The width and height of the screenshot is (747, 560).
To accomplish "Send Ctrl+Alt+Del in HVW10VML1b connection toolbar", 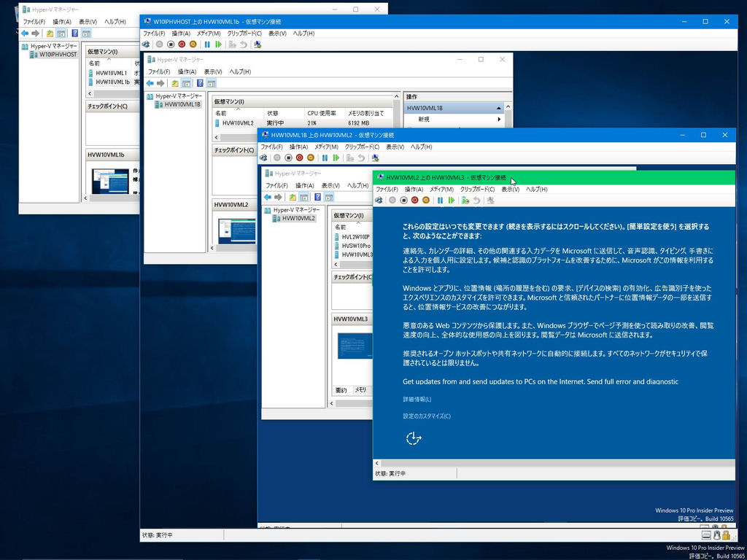I will pos(146,44).
